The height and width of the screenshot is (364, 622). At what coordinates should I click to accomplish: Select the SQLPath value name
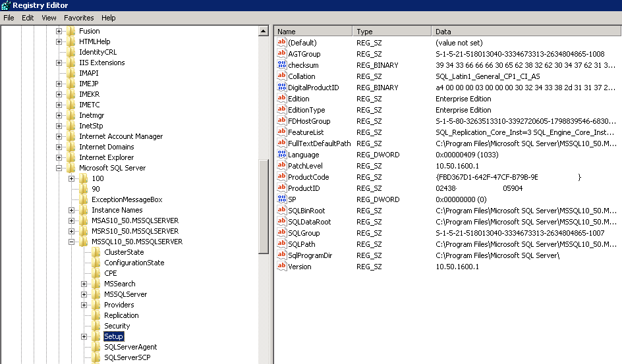point(302,244)
